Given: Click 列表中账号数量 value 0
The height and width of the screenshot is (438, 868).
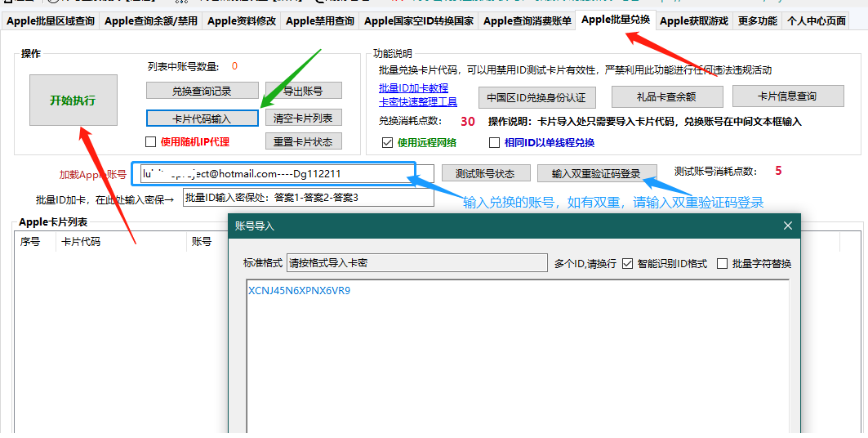Looking at the screenshot, I should [x=234, y=66].
